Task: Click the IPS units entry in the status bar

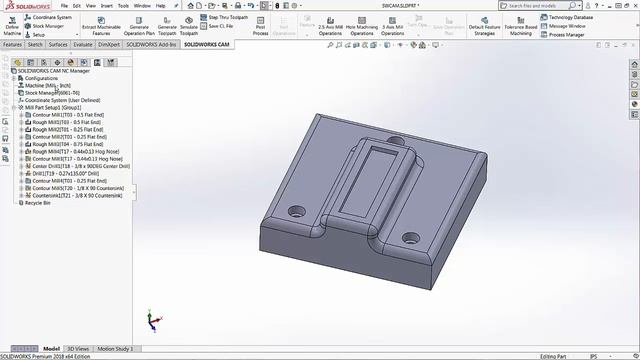Action: point(593,356)
